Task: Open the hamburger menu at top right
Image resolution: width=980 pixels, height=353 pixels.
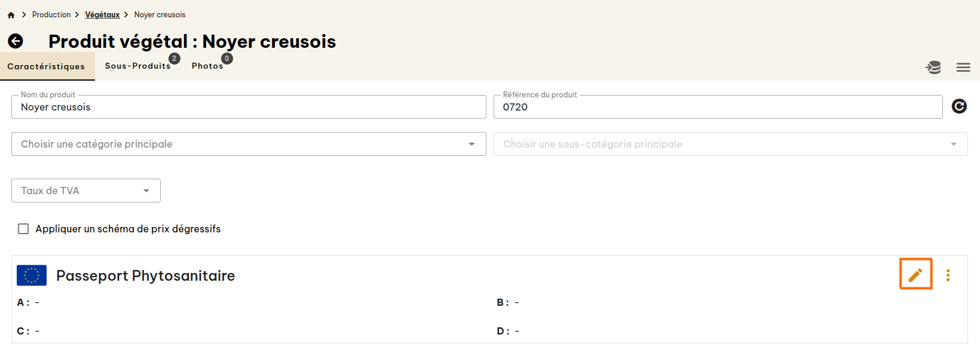Action: [x=963, y=67]
